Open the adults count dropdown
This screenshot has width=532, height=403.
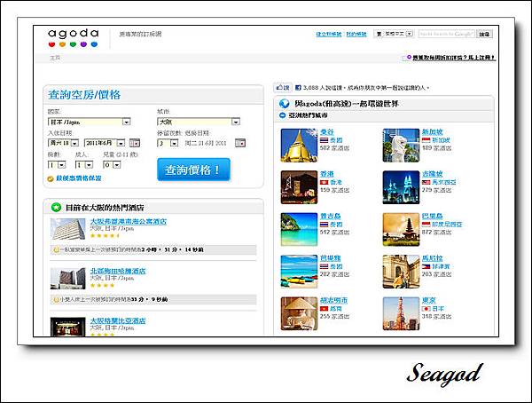[x=84, y=165]
